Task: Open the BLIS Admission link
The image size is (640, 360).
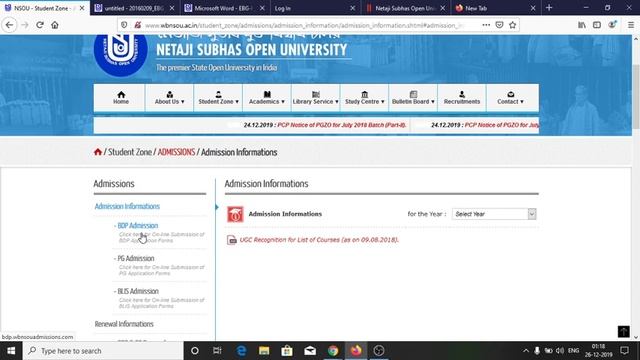Action: [138, 291]
